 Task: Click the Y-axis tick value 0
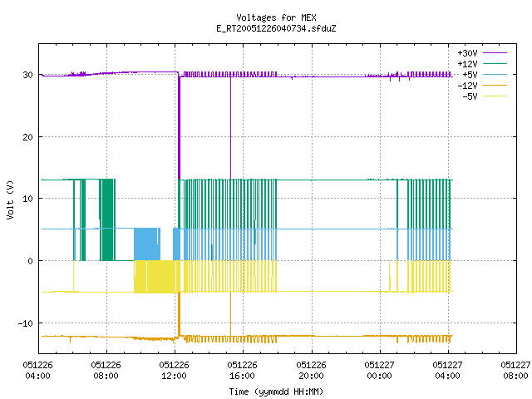tap(30, 261)
